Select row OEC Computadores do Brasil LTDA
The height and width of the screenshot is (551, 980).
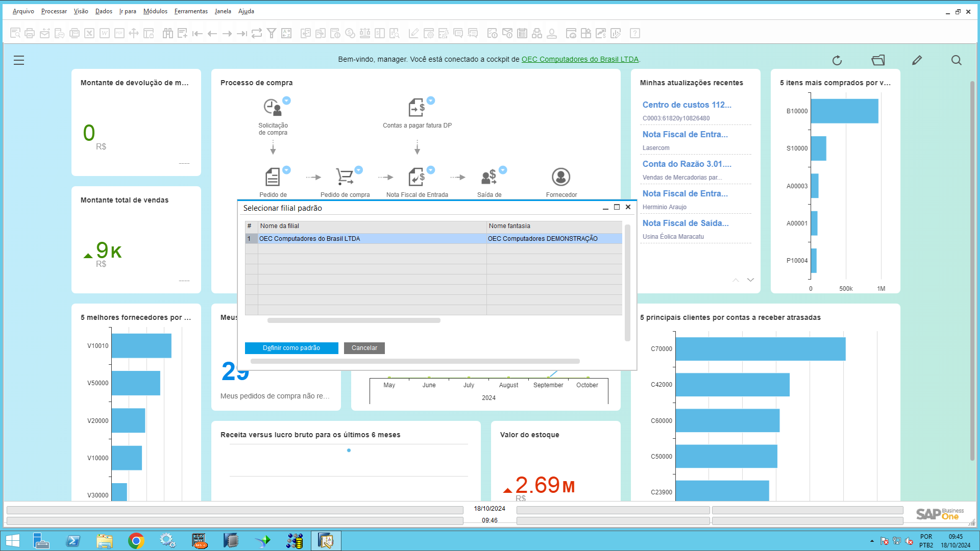tap(372, 239)
